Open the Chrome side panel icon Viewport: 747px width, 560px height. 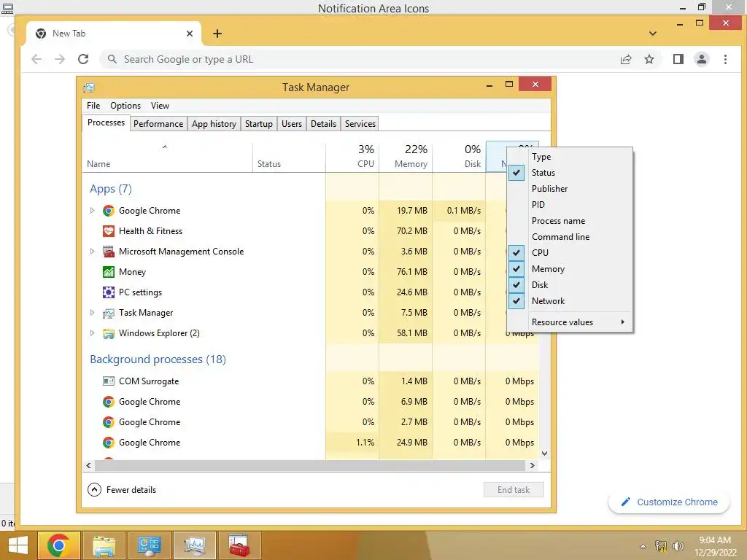(678, 59)
